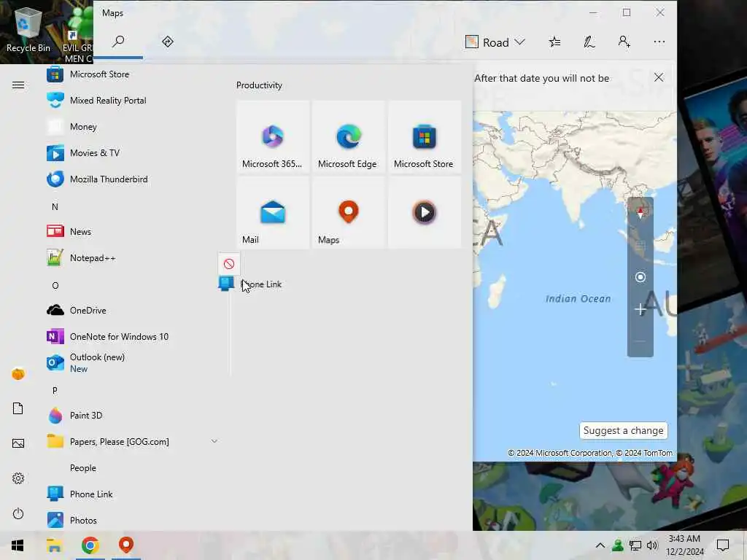Screen dimensions: 747x560
Task: Open the notification center
Action: (723, 545)
